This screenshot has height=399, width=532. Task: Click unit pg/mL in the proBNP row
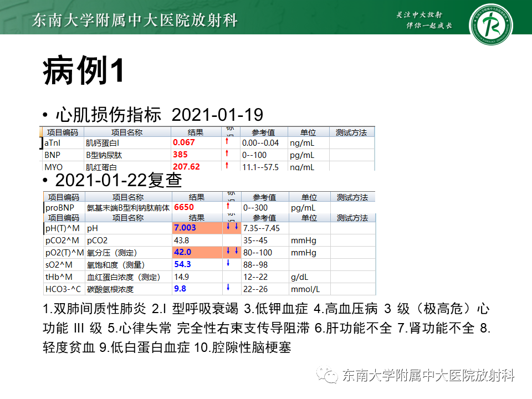coord(303,208)
